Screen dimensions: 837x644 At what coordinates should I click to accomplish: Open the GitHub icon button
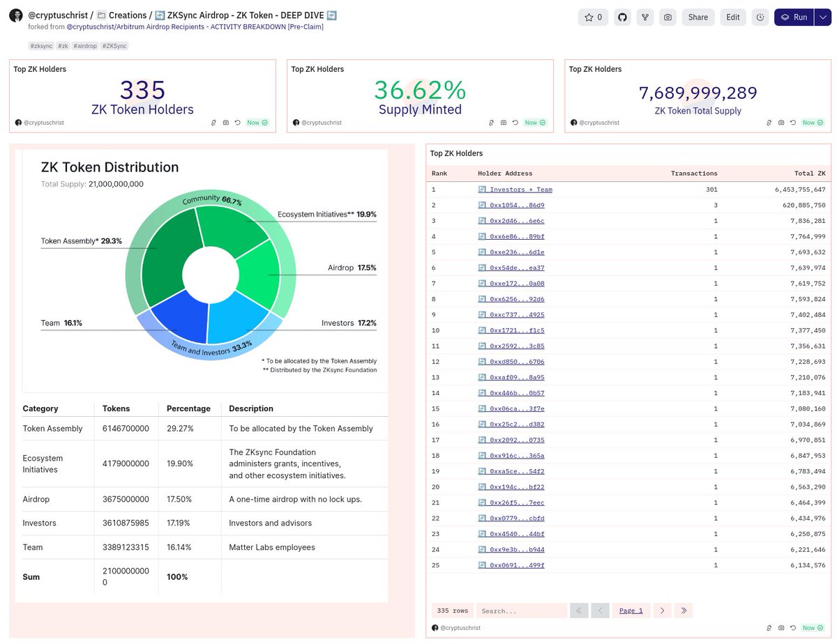(x=622, y=17)
